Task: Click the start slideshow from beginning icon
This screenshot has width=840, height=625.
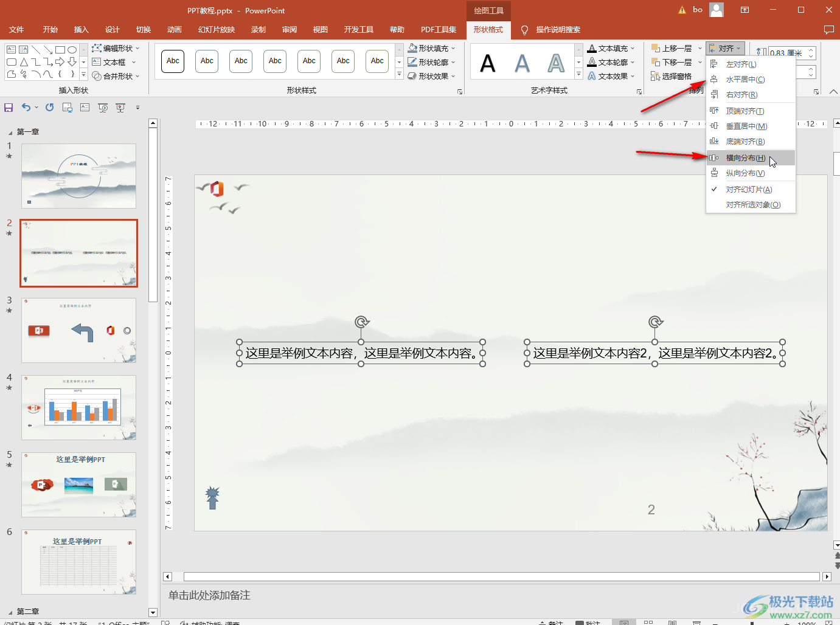Action: (x=103, y=108)
